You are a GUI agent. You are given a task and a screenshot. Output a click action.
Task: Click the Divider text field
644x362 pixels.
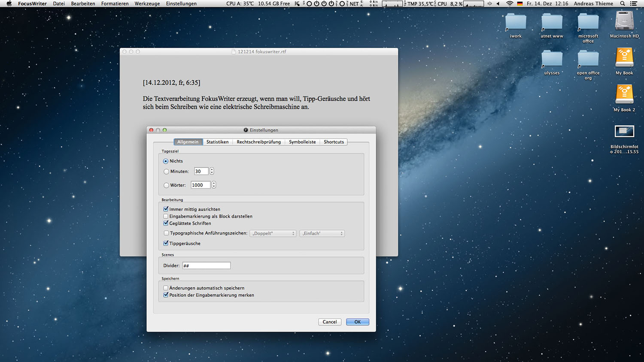[207, 265]
